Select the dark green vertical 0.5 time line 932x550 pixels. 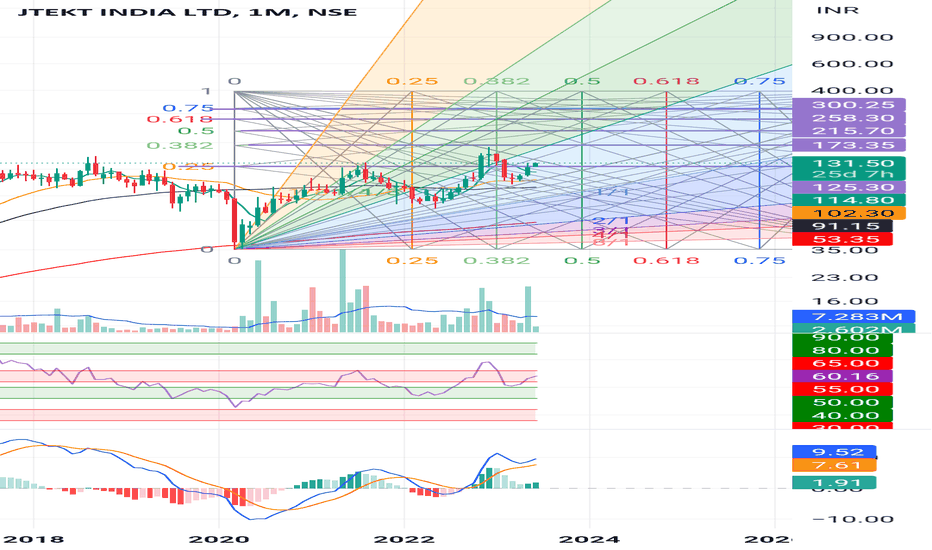582,170
